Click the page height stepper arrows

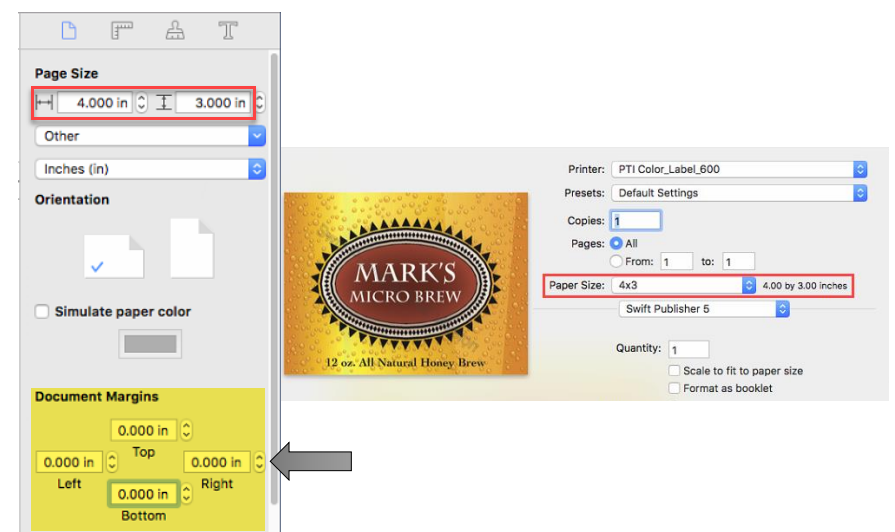(260, 103)
